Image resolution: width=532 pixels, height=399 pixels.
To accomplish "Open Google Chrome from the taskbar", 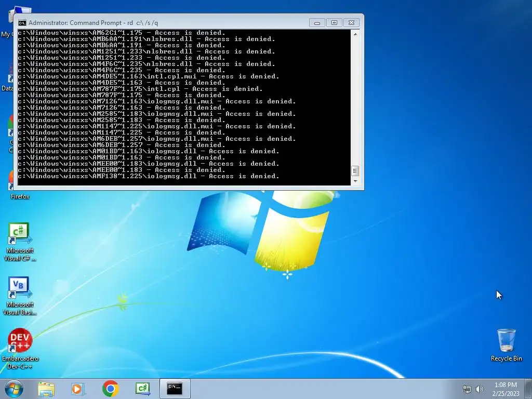I will [111, 389].
